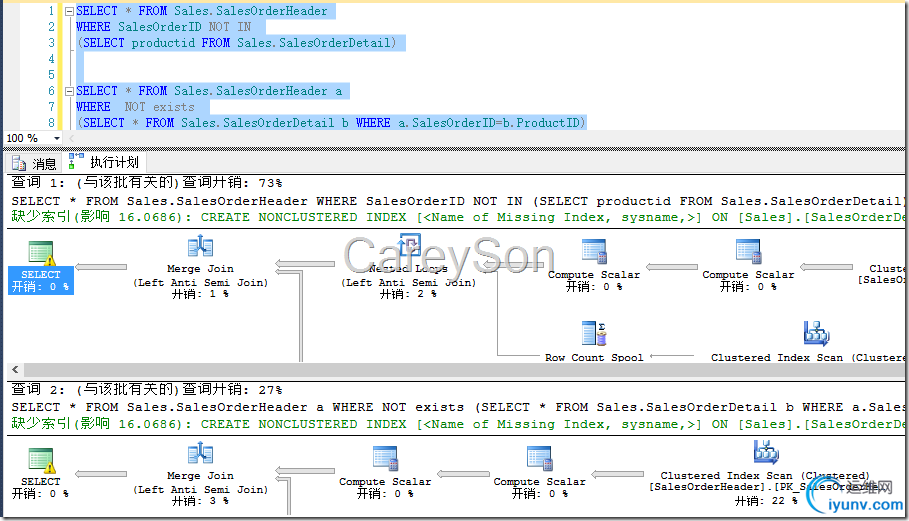The image size is (909, 521).
Task: Click the left arrow of horizontal scrollbar
Action: pyautogui.click(x=15, y=369)
